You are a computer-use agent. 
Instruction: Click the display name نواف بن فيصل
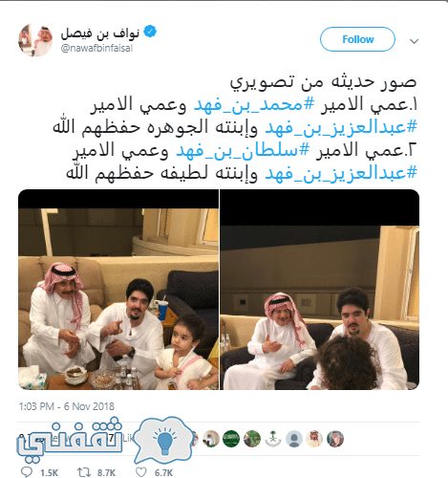click(100, 33)
